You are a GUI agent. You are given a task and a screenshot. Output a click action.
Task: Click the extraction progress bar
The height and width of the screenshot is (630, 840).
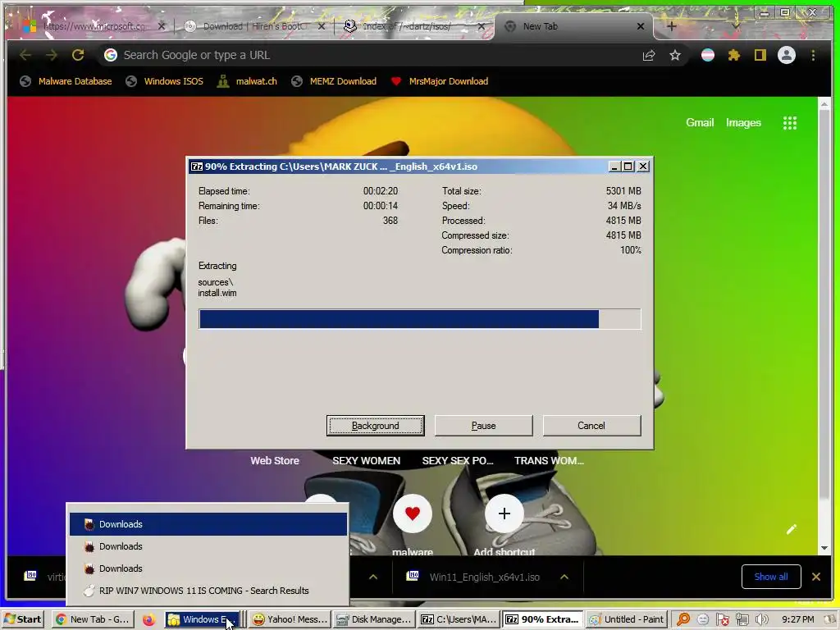click(x=419, y=319)
